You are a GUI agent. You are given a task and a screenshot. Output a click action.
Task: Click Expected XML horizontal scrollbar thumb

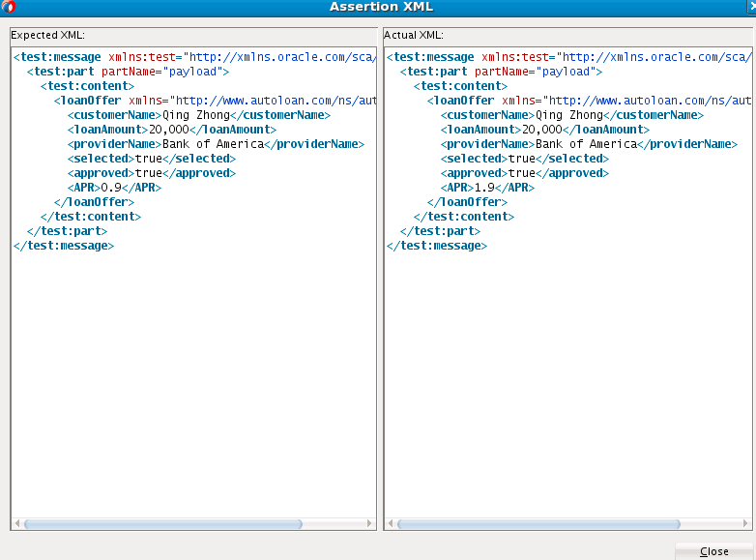click(163, 524)
